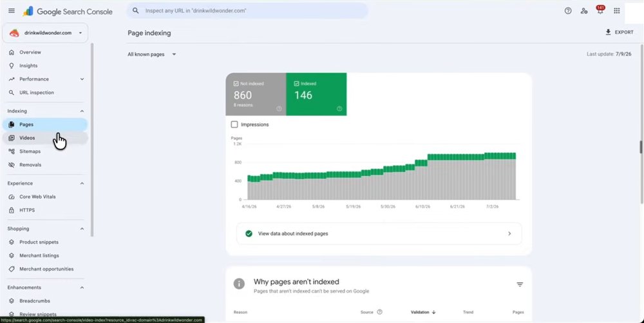Click the main page vertical scrollbar
This screenshot has width=644, height=323.
(641, 123)
